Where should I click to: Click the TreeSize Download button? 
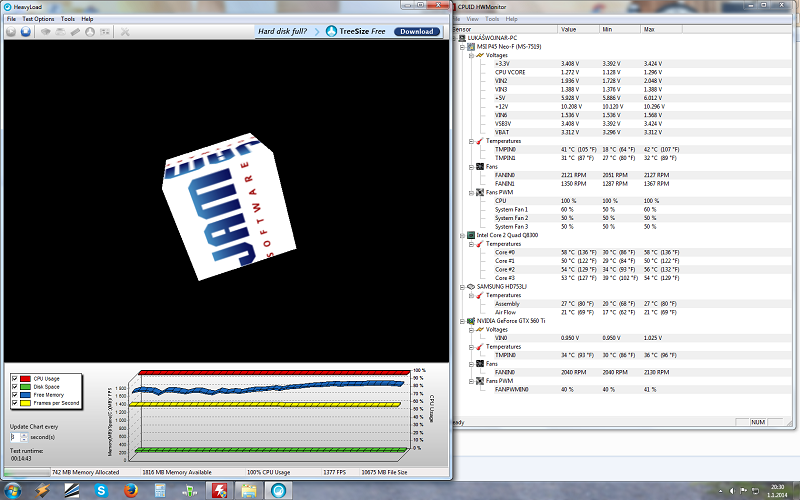pyautogui.click(x=417, y=32)
